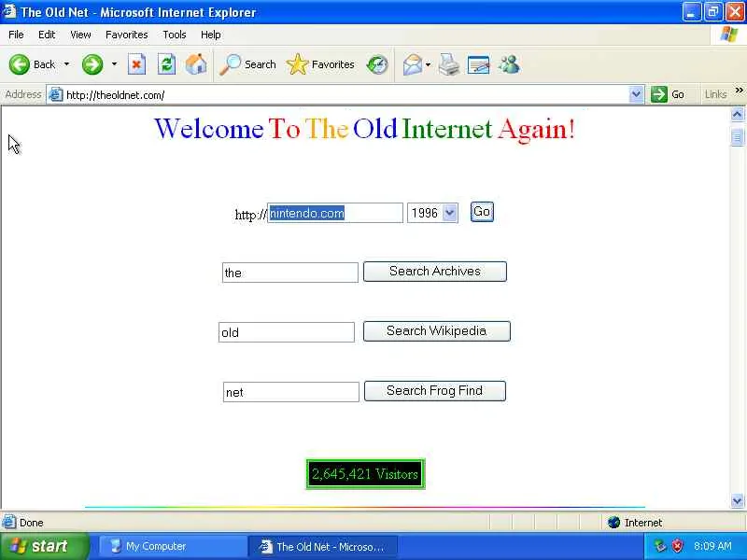Viewport: 747px width, 560px height.
Task: Open the View menu
Action: (x=80, y=35)
